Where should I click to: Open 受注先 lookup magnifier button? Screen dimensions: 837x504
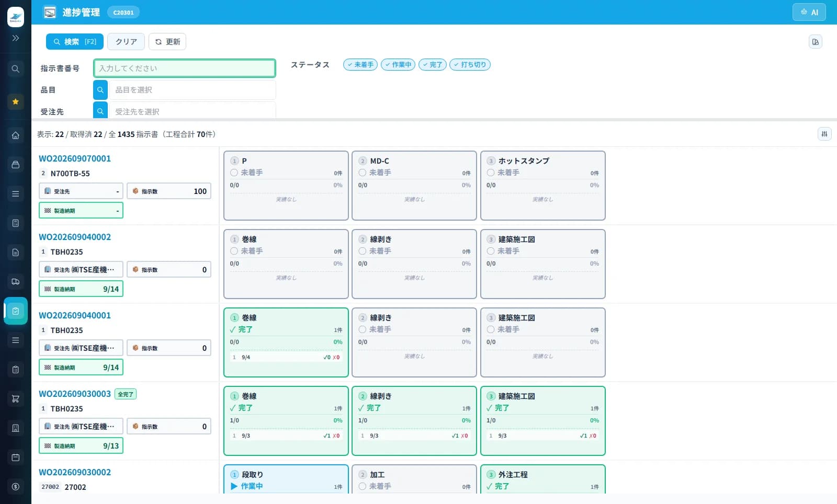pyautogui.click(x=100, y=111)
